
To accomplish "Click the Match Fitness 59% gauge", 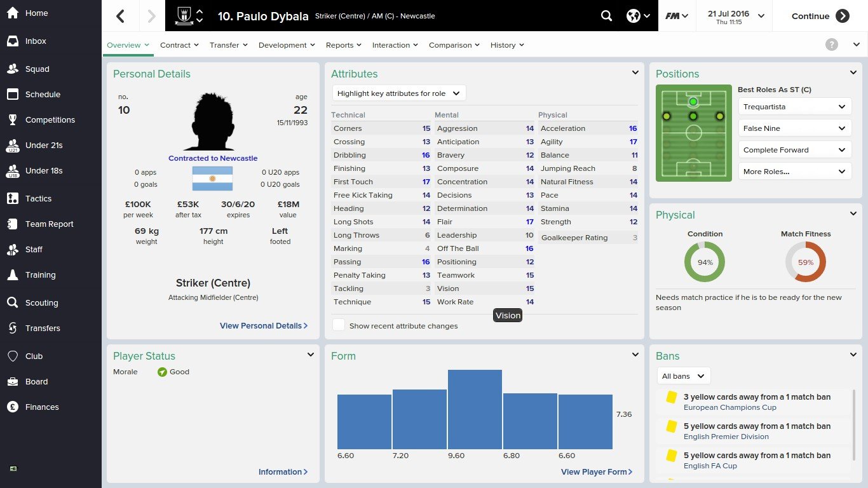I will point(805,262).
